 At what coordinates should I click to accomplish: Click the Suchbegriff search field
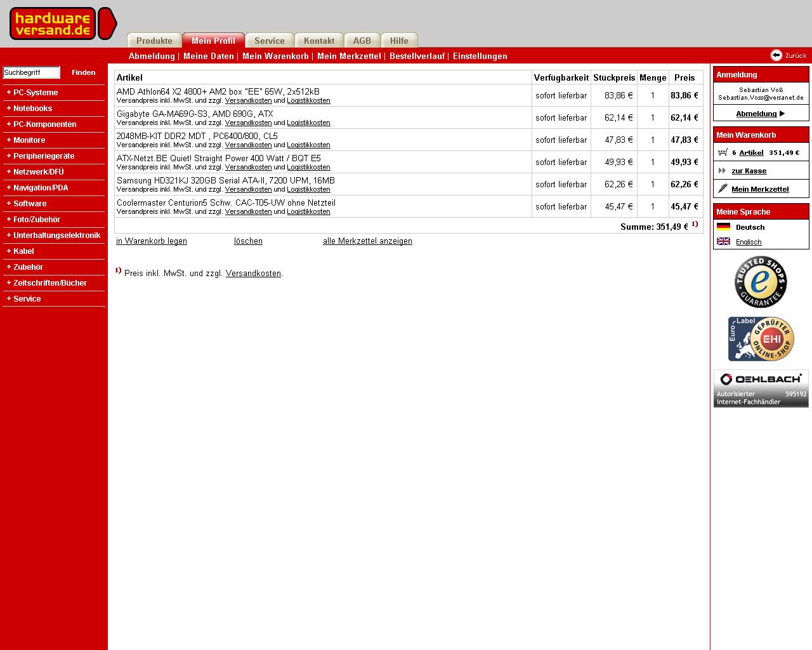(32, 72)
